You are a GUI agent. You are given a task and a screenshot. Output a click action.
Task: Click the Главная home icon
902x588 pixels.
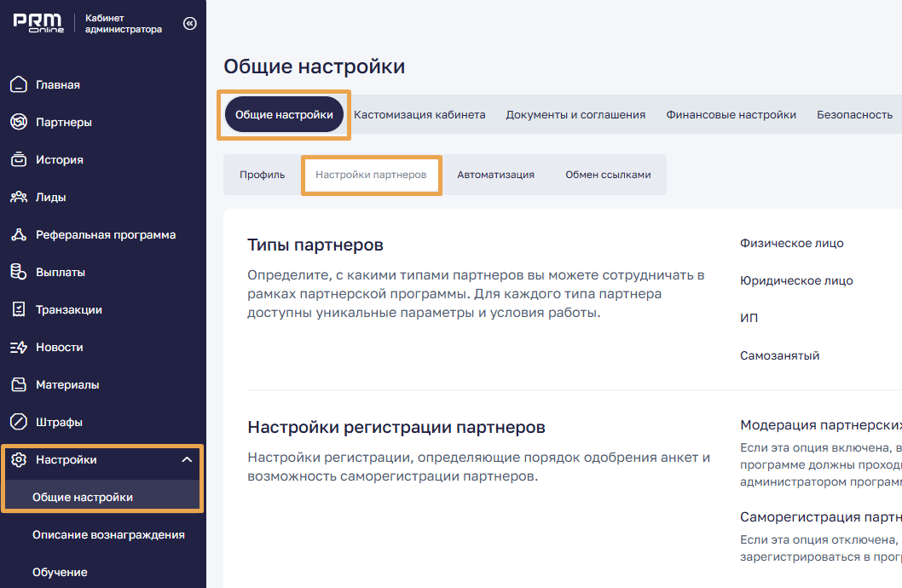[x=19, y=84]
